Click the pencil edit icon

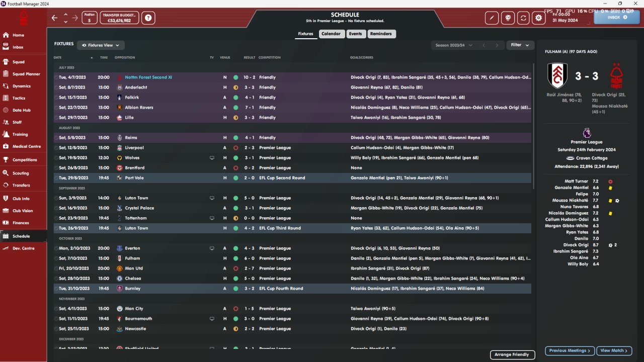492,18
